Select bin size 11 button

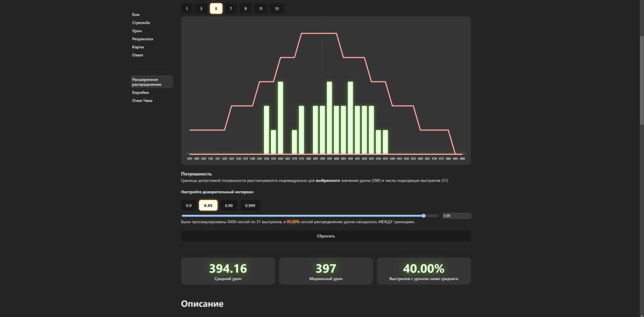pos(260,9)
